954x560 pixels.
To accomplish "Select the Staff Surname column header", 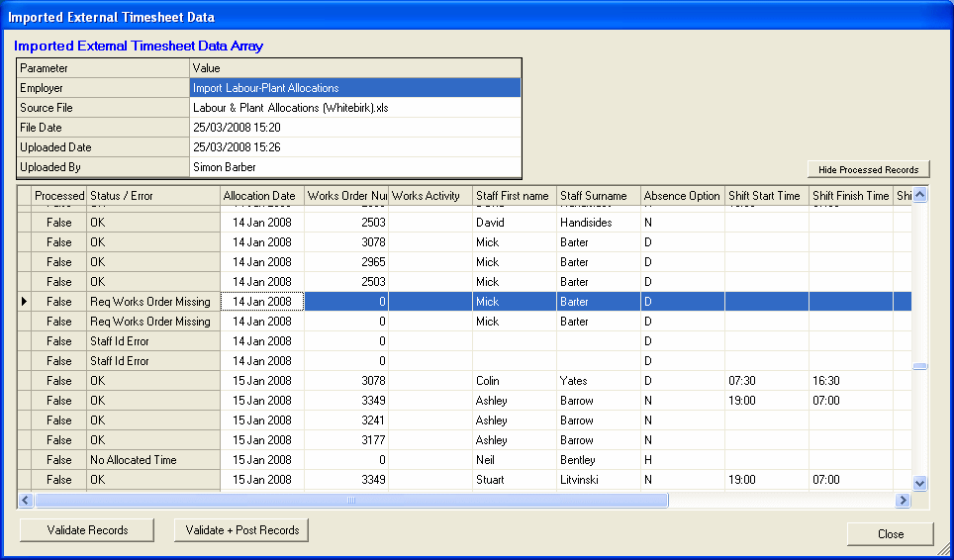I will point(598,196).
